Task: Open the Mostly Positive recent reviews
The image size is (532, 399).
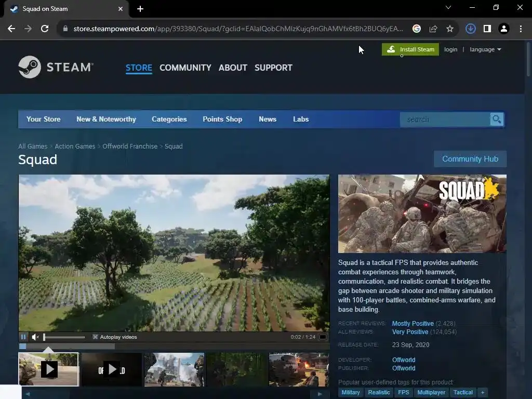Action: pos(413,323)
